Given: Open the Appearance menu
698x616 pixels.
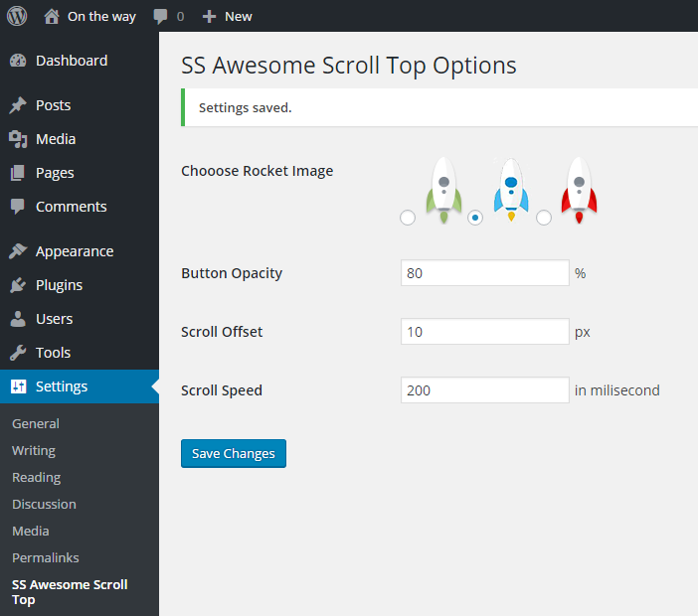Looking at the screenshot, I should click(x=80, y=251).
